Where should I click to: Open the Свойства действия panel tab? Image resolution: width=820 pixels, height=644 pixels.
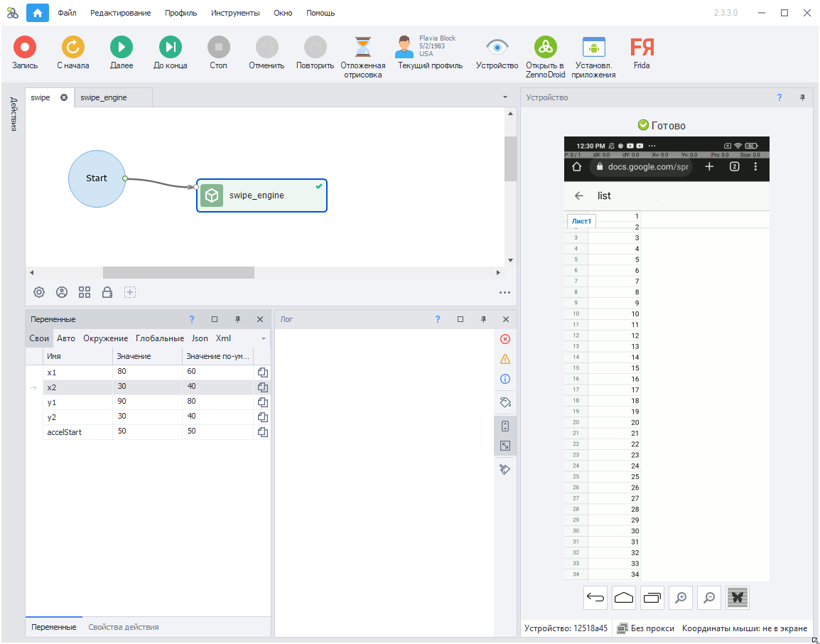(124, 627)
